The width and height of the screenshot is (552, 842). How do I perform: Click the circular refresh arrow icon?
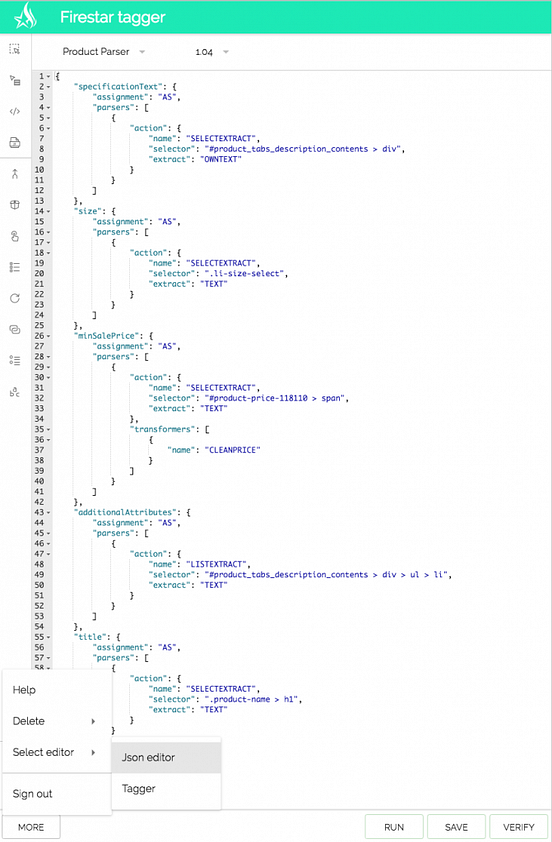[15, 298]
